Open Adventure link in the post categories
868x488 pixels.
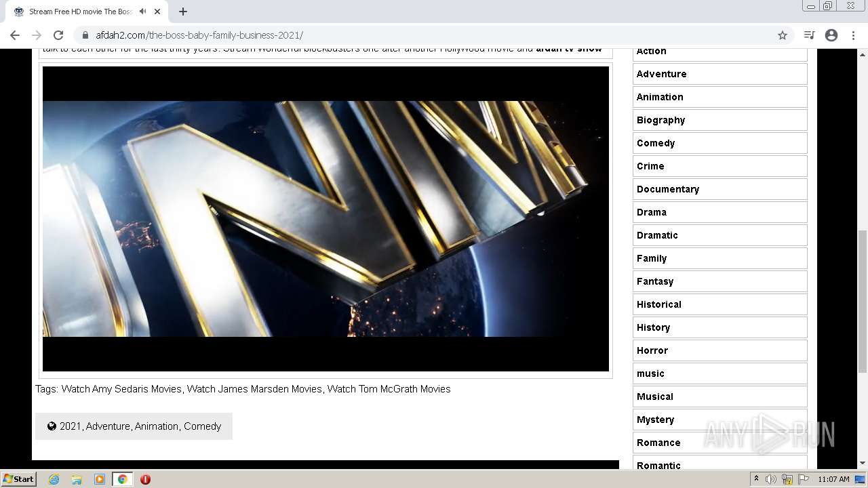click(x=108, y=426)
